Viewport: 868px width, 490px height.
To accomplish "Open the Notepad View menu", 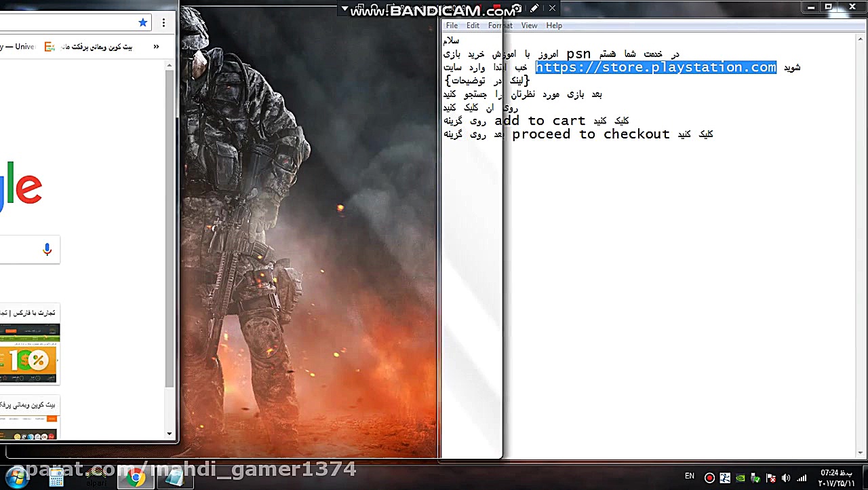I will (x=529, y=26).
